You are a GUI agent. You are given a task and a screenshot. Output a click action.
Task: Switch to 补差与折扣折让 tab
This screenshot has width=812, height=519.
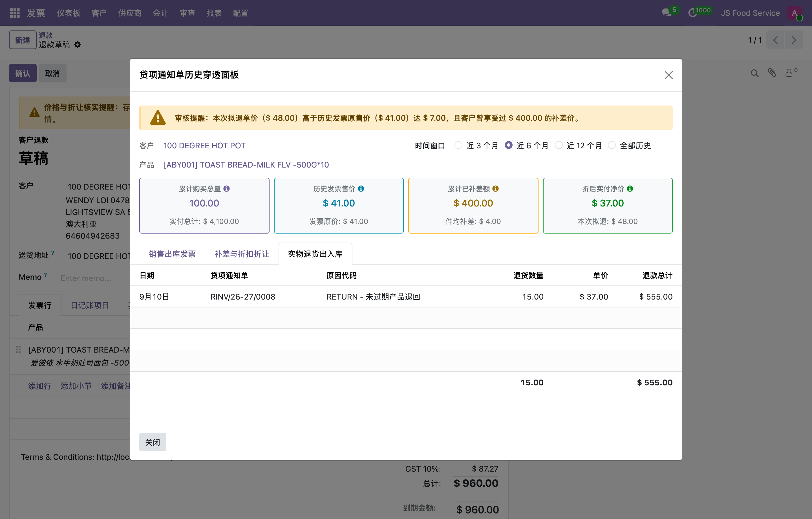[x=242, y=254]
